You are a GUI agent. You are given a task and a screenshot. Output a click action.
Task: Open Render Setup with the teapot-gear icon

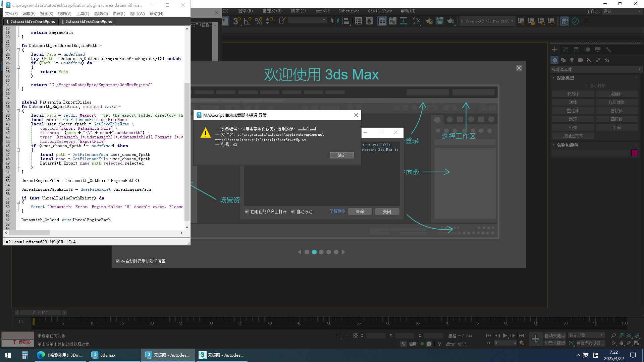click(x=429, y=21)
